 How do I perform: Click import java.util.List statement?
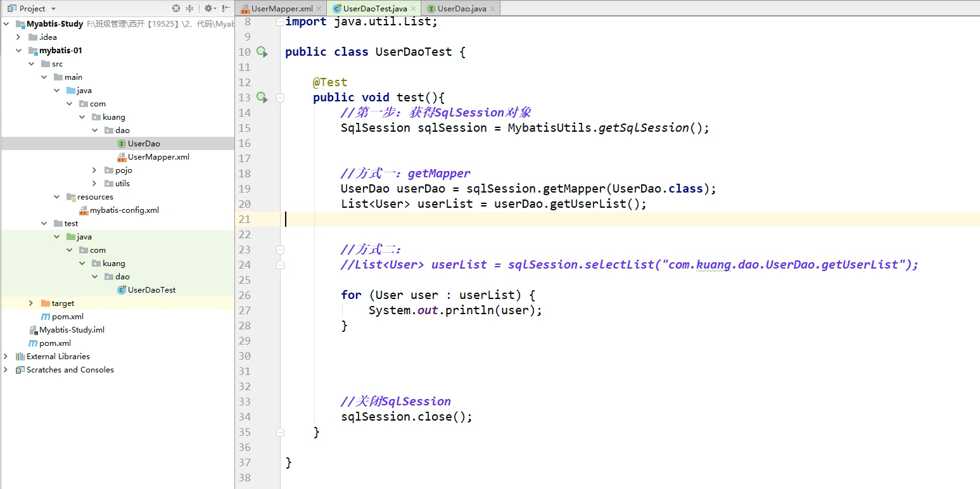[362, 22]
